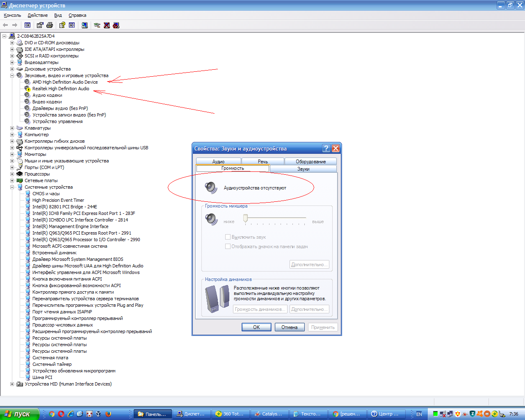Open the Вид menu
The height and width of the screenshot is (420, 525).
pyautogui.click(x=58, y=15)
